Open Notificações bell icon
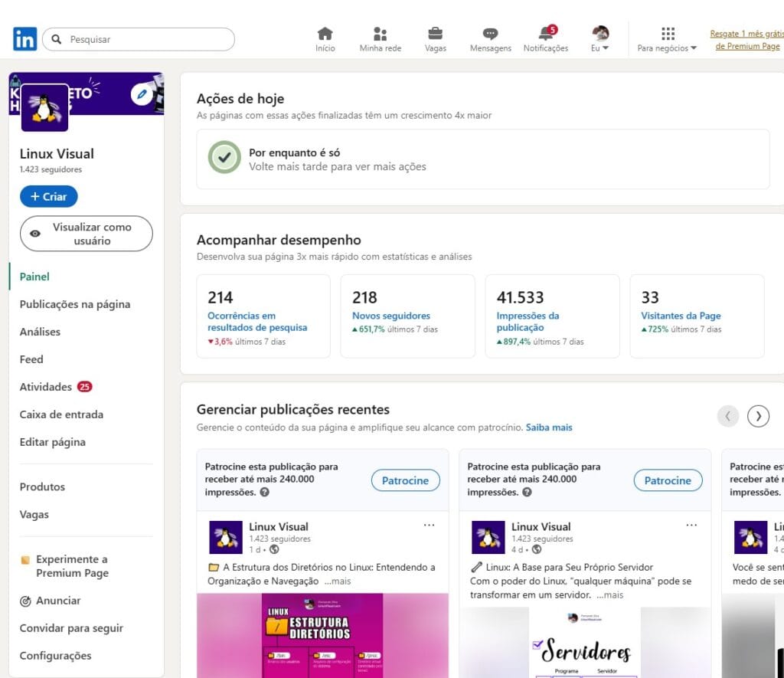Screen dimensions: 784x678 (545, 34)
